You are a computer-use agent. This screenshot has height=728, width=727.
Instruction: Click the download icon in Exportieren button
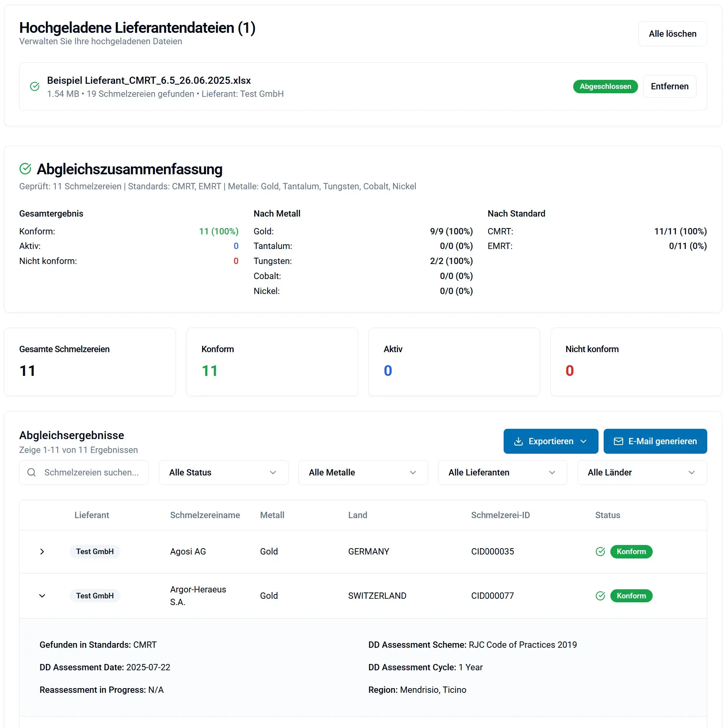(x=518, y=441)
